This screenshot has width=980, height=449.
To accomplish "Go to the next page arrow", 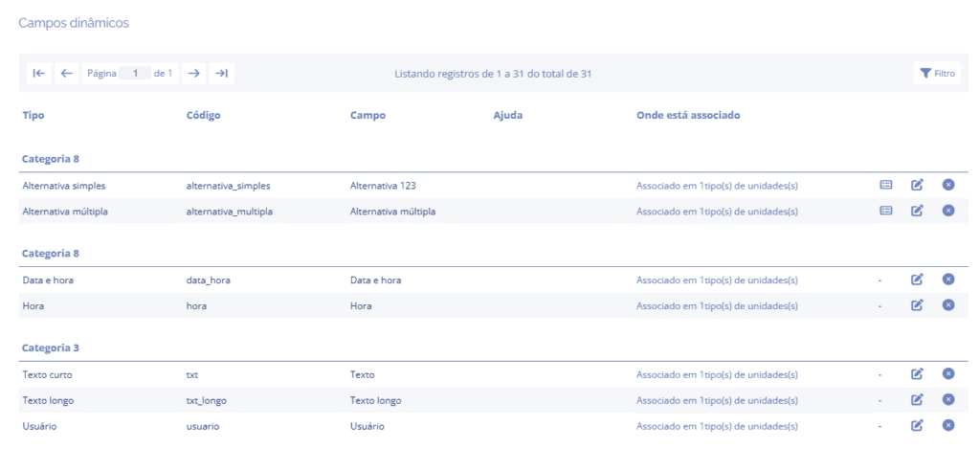I will pos(193,74).
